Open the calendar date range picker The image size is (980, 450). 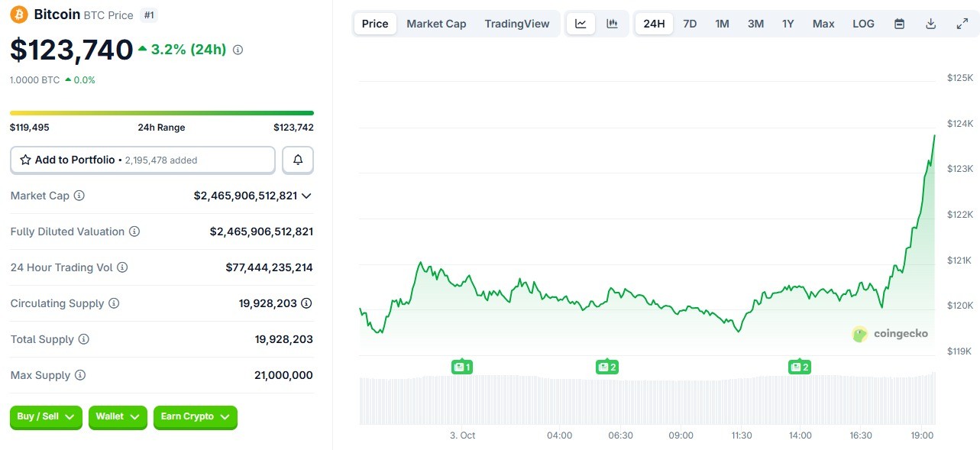[899, 24]
